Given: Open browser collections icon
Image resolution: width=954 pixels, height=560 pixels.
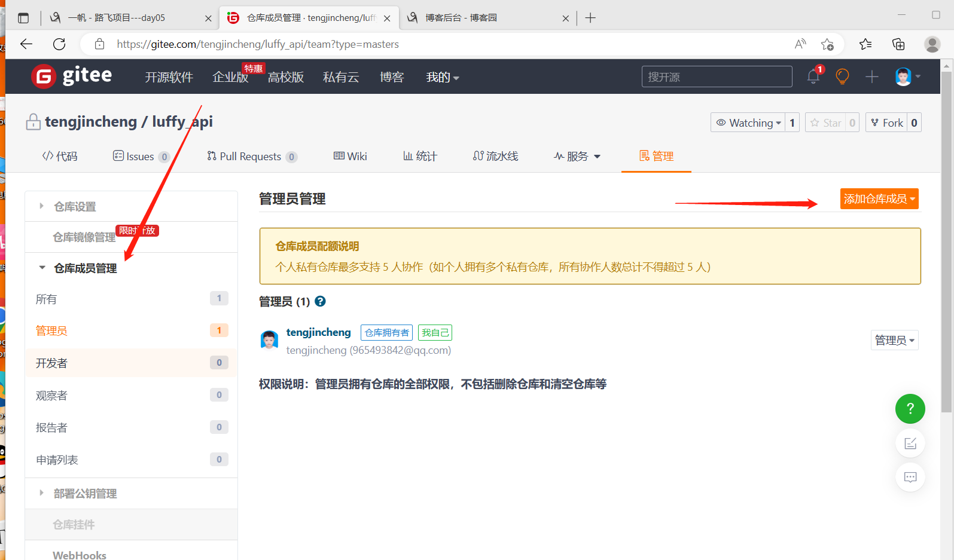Looking at the screenshot, I should (898, 44).
